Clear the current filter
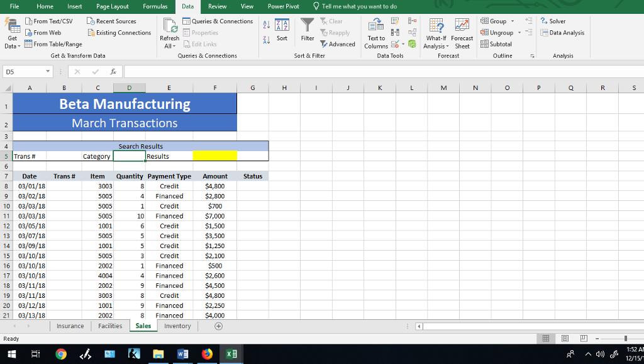644x364 pixels. pos(332,21)
